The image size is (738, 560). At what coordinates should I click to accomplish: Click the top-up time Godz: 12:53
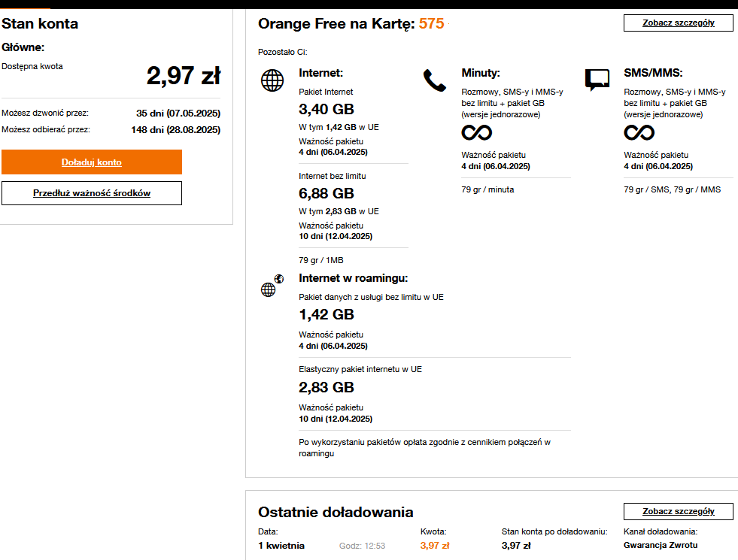point(362,546)
